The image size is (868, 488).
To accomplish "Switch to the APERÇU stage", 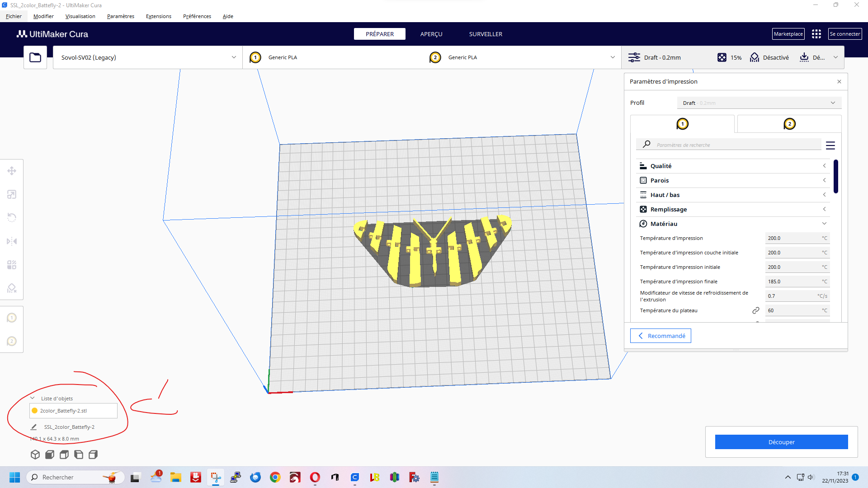I will click(431, 34).
